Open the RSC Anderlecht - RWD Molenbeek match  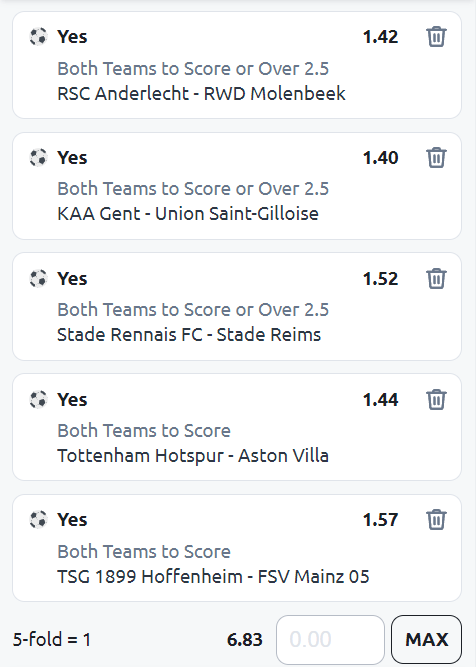pos(201,94)
